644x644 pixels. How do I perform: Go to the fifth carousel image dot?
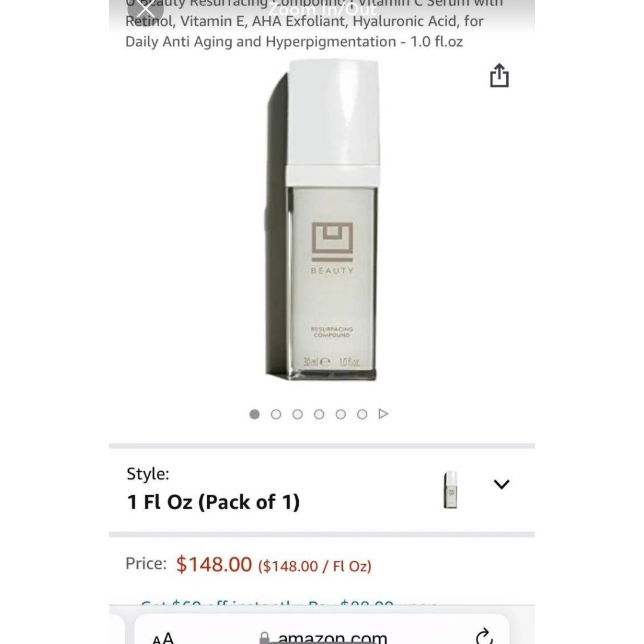pos(340,414)
